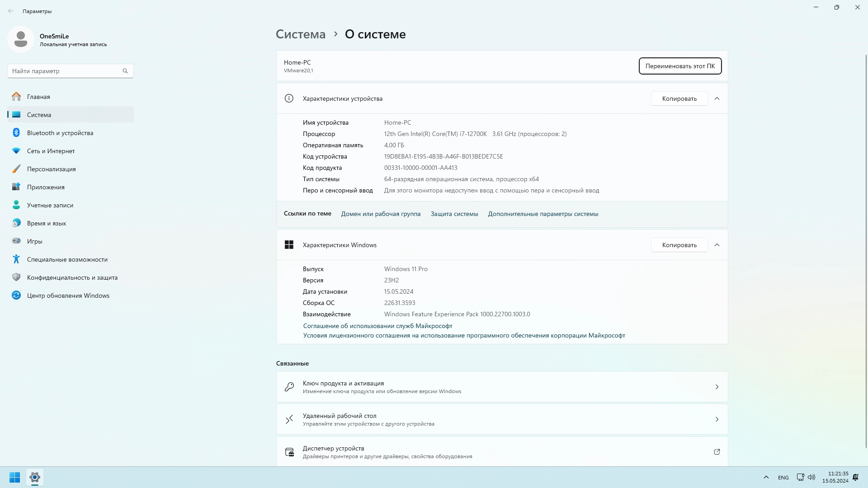Select Учетные записи sidebar item
Screen dimensions: 868x488
click(x=50, y=205)
